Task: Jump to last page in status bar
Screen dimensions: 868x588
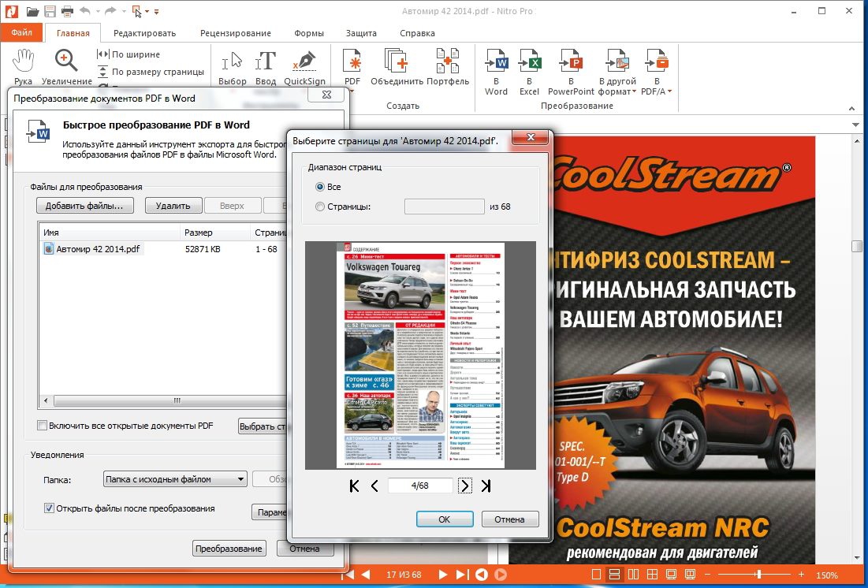Action: click(462, 575)
